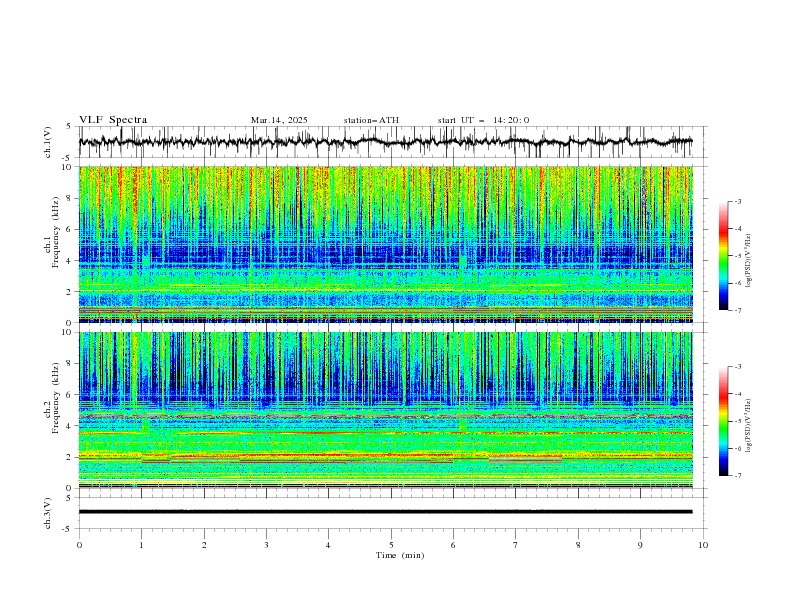Image resolution: width=792 pixels, height=612 pixels.
Task: Click time axis tick label "6"
Action: 453,545
